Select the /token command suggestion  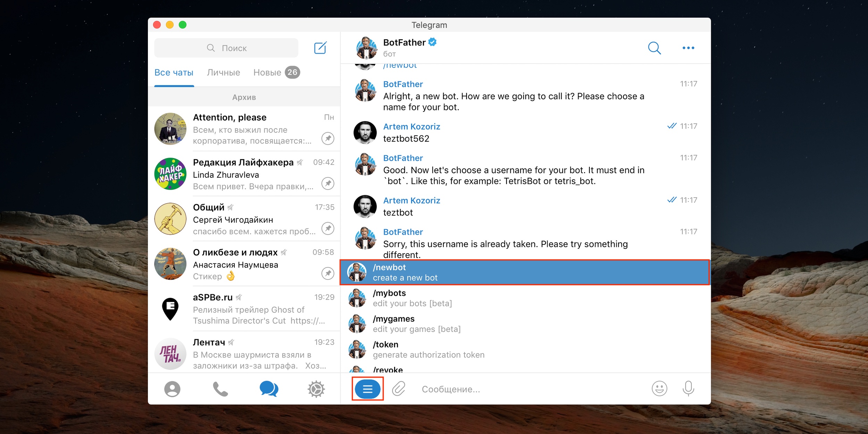tap(525, 350)
